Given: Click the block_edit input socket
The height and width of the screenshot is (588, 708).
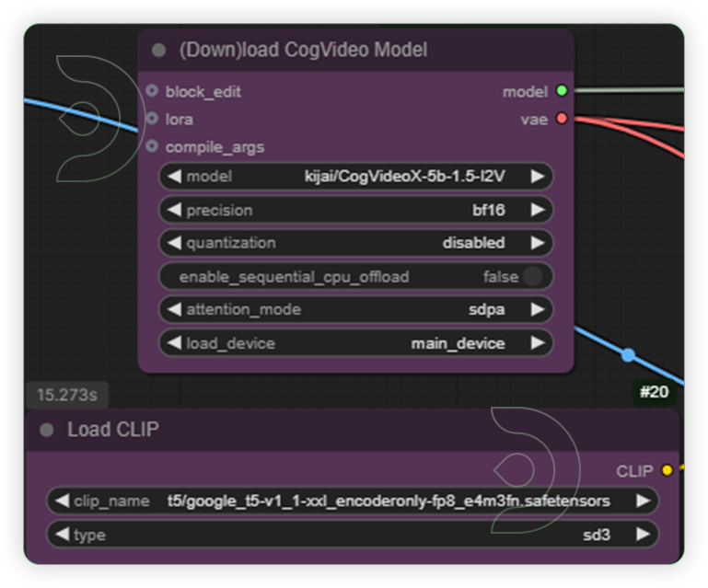Looking at the screenshot, I should pos(152,91).
